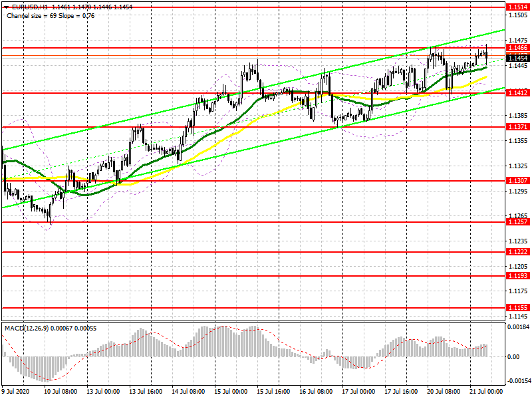Click the 16 Jul 08:00 time label
The height and width of the screenshot is (399, 532).
click(x=316, y=392)
